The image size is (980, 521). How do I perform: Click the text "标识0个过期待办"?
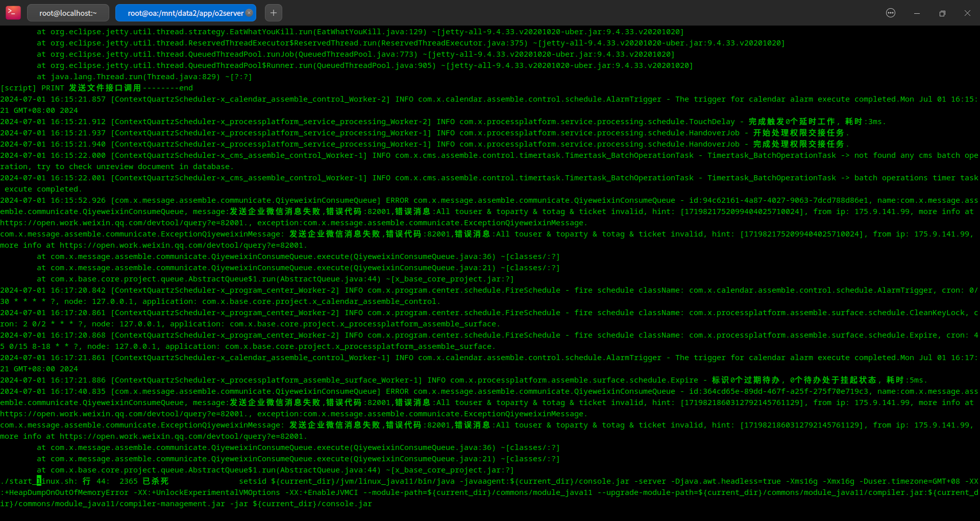[x=746, y=380]
